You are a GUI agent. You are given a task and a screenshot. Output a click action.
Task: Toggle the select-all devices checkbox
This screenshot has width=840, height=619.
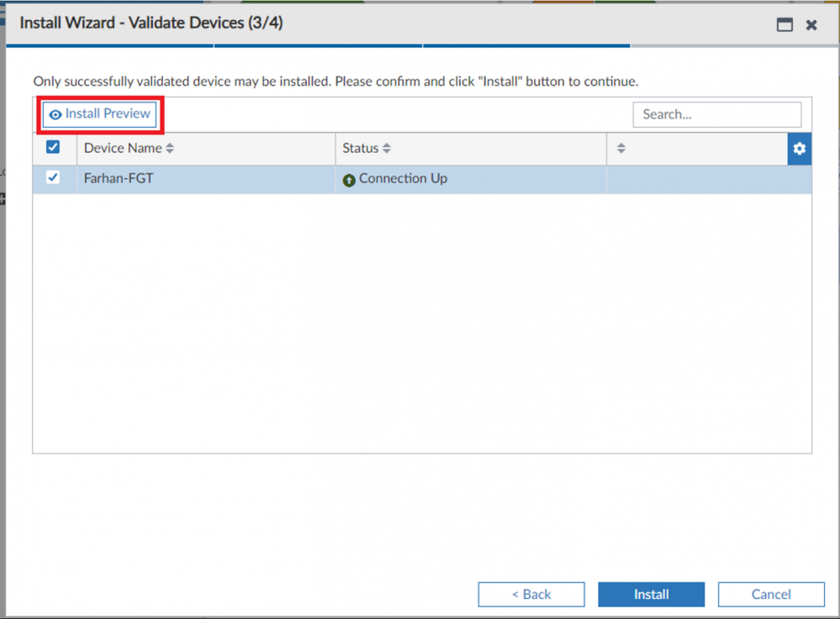53,147
